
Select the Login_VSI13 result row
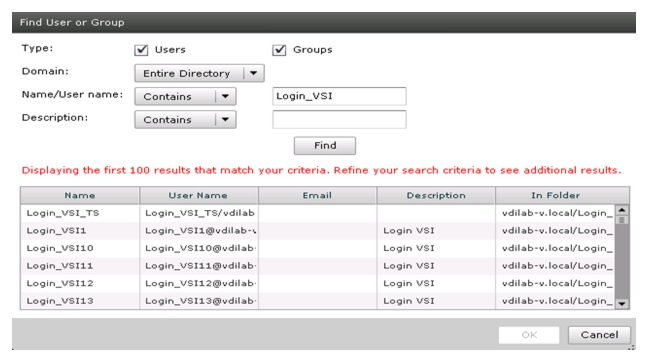coord(317,301)
